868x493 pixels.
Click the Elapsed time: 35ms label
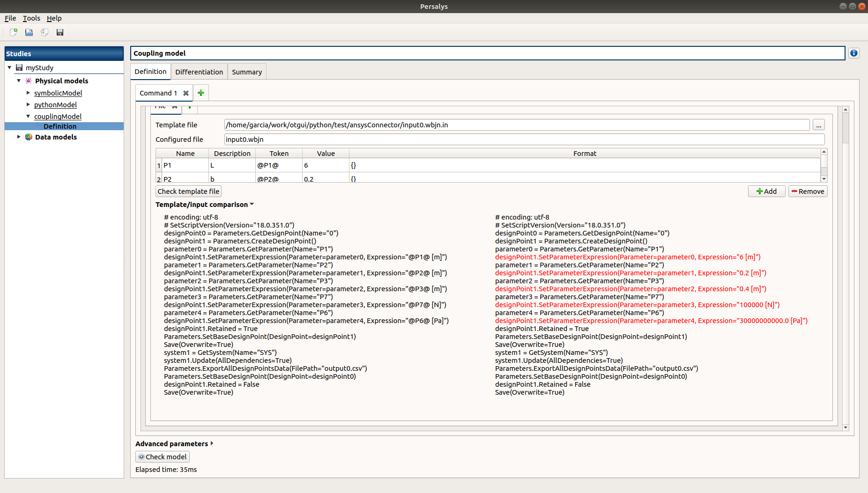(166, 470)
